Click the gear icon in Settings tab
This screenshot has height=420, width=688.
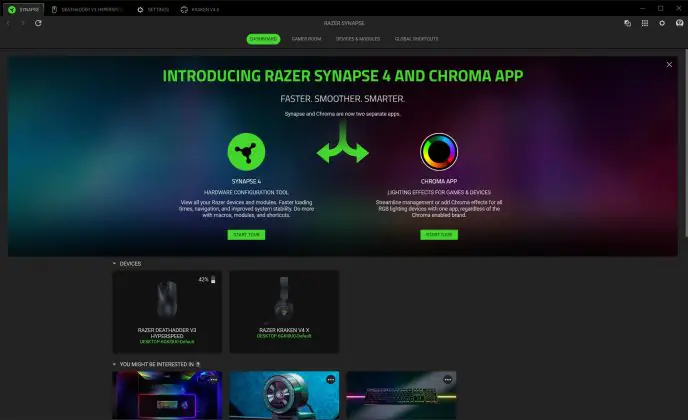[x=140, y=10]
